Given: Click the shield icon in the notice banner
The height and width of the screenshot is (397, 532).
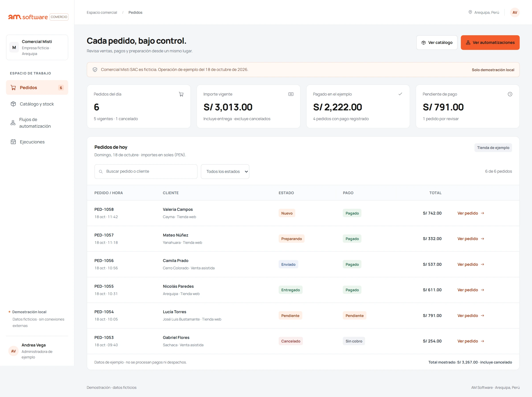Looking at the screenshot, I should [95, 70].
